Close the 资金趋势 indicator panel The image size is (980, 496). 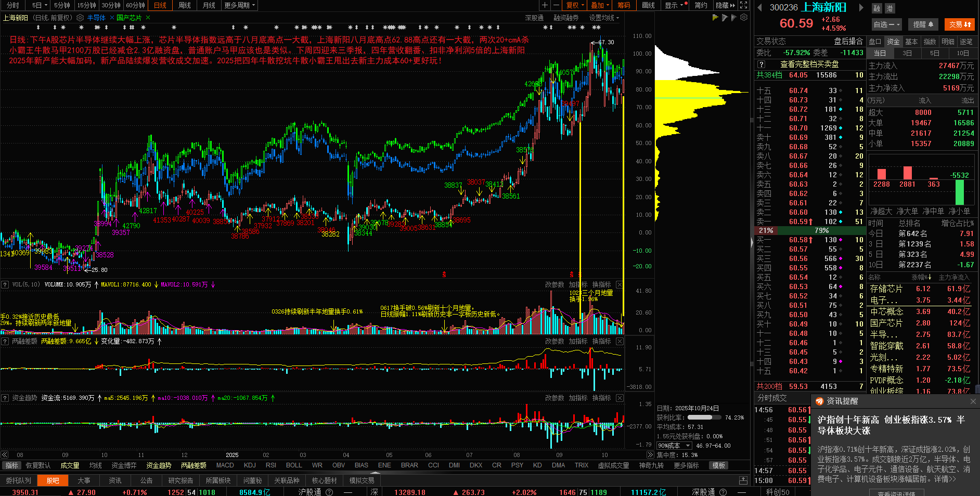pyautogui.click(x=620, y=398)
